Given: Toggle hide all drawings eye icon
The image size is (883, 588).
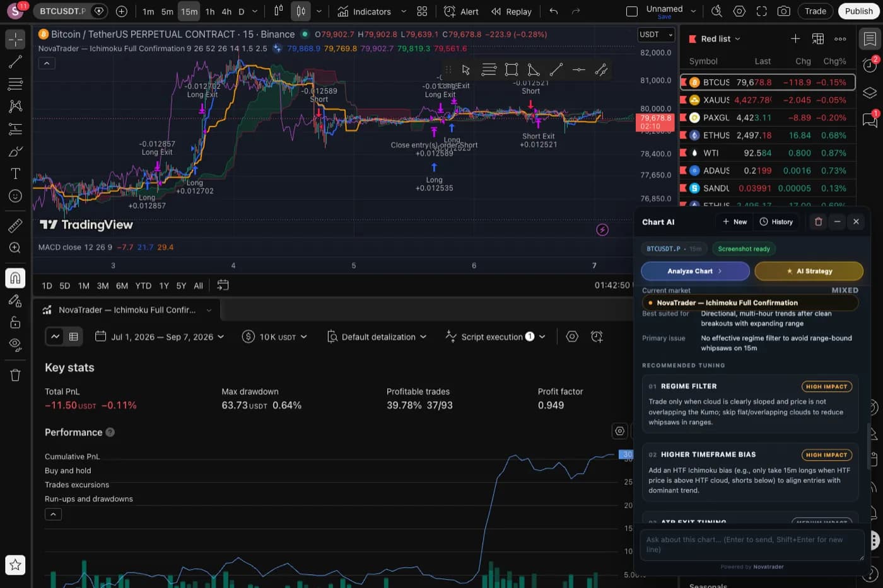Looking at the screenshot, I should pyautogui.click(x=15, y=344).
